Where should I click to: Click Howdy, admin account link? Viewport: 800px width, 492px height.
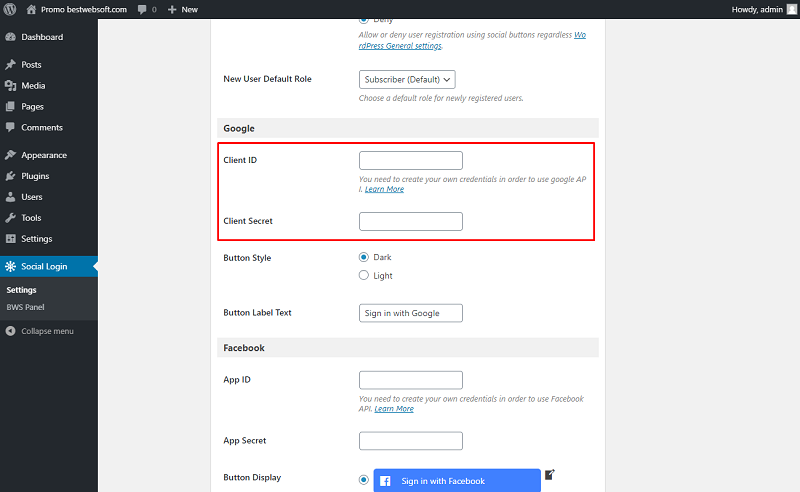757,9
